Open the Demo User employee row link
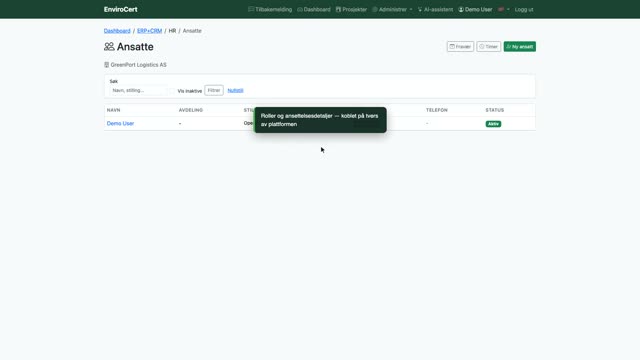This screenshot has height=360, width=640. pyautogui.click(x=120, y=123)
